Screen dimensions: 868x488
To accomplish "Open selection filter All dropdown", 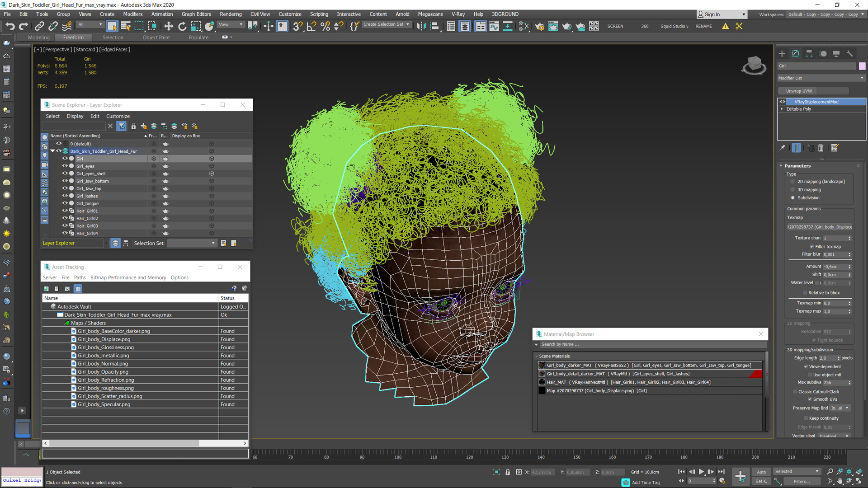I will (90, 25).
